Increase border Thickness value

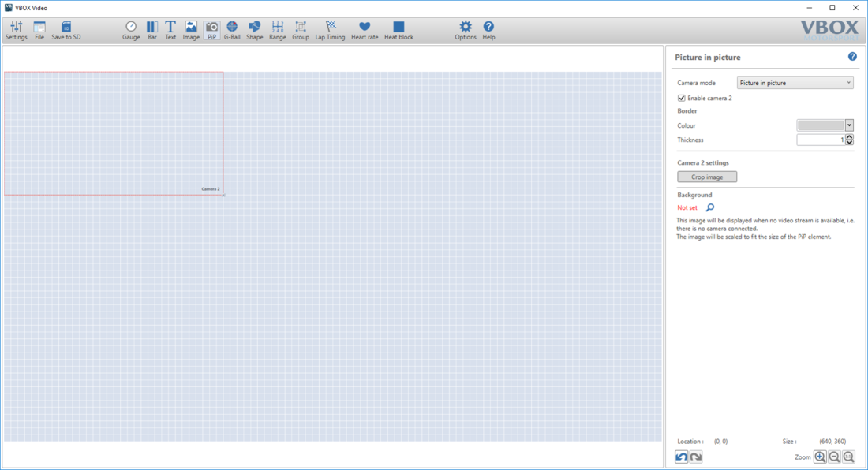[x=849, y=137]
